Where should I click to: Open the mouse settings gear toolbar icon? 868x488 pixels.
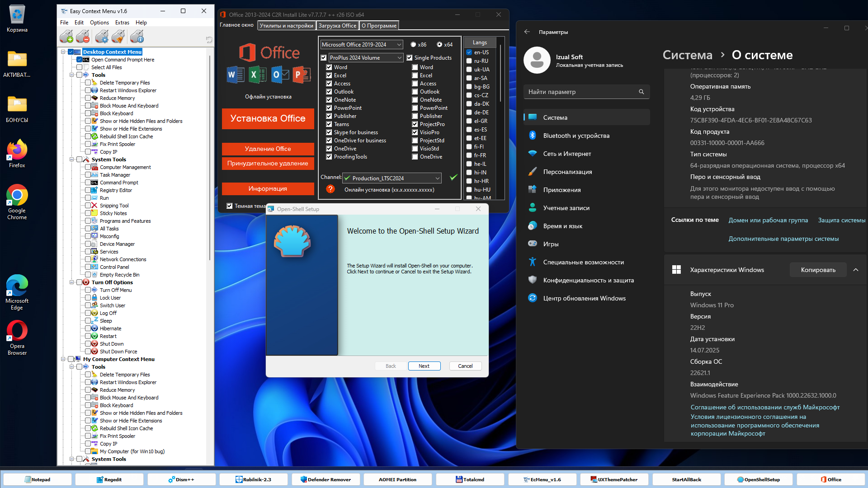click(102, 36)
